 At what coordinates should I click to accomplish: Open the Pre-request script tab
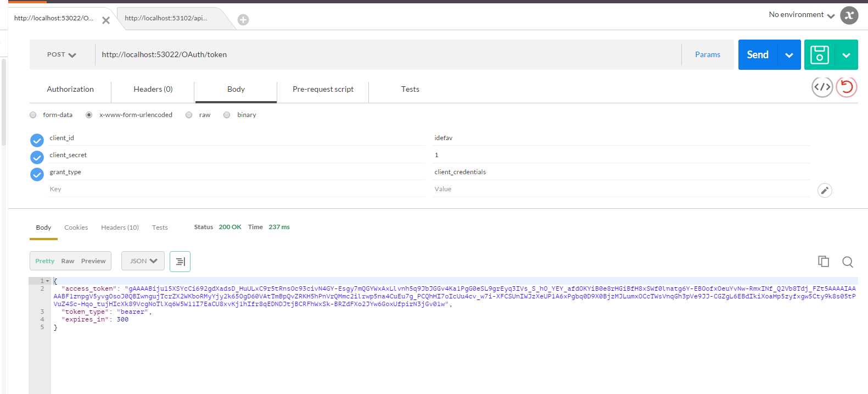click(x=323, y=89)
